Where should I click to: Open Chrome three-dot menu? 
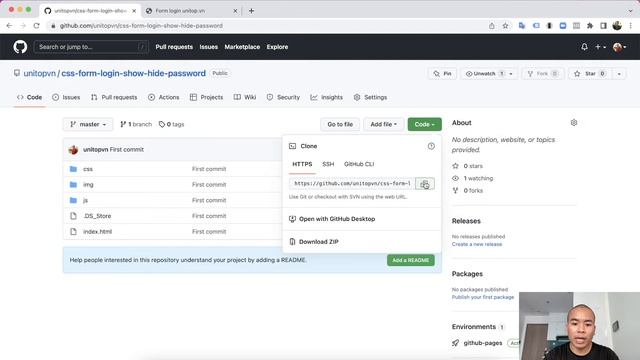pyautogui.click(x=631, y=26)
